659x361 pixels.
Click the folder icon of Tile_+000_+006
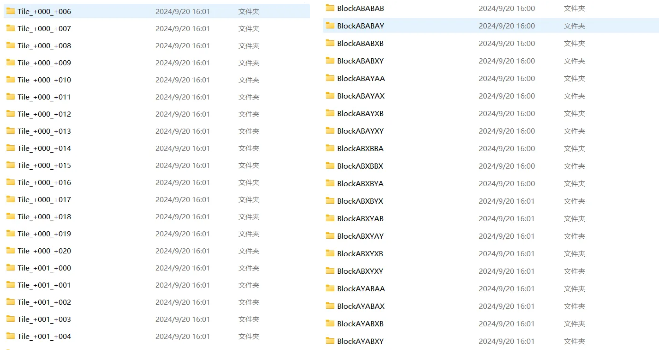tap(11, 11)
